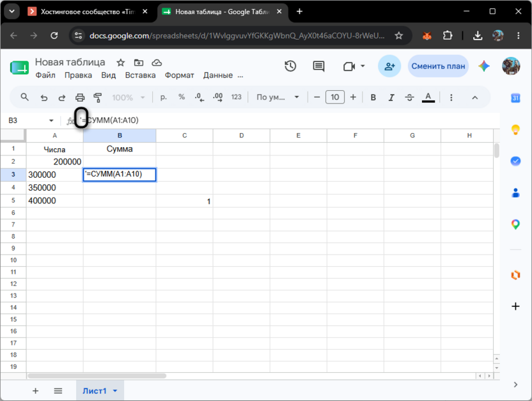The height and width of the screenshot is (401, 532).
Task: Open Google Maps in side panel
Action: pyautogui.click(x=515, y=224)
